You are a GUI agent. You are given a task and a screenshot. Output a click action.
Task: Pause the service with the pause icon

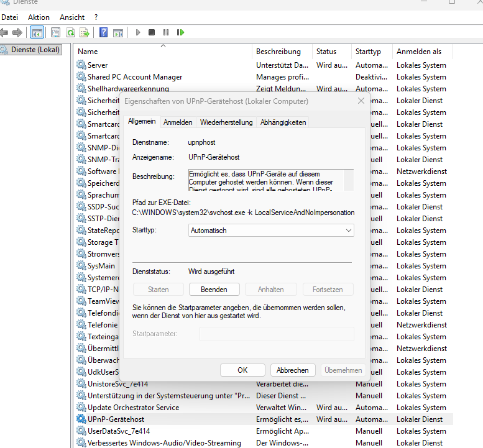(x=166, y=32)
